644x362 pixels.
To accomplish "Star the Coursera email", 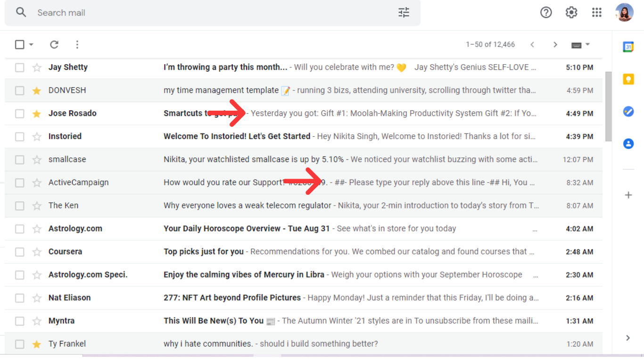I will click(37, 252).
